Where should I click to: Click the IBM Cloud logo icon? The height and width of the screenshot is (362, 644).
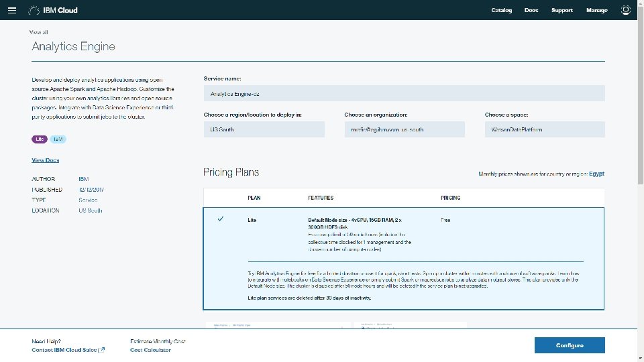(32, 10)
